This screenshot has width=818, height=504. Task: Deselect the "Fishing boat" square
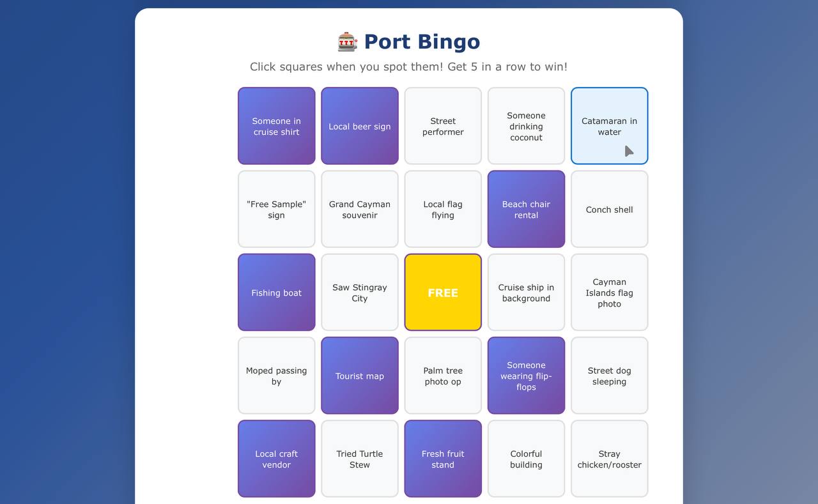(x=276, y=292)
